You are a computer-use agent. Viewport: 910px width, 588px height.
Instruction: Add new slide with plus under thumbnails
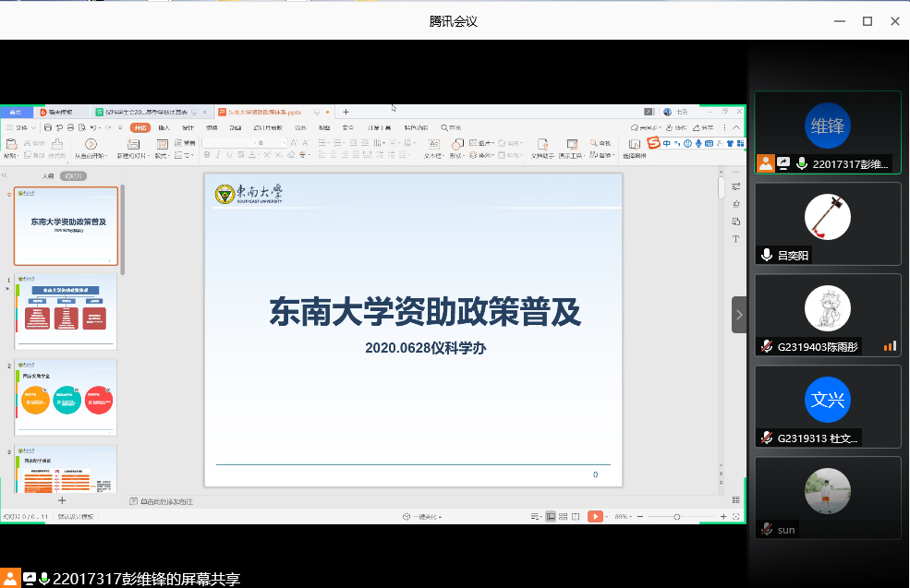point(62,501)
